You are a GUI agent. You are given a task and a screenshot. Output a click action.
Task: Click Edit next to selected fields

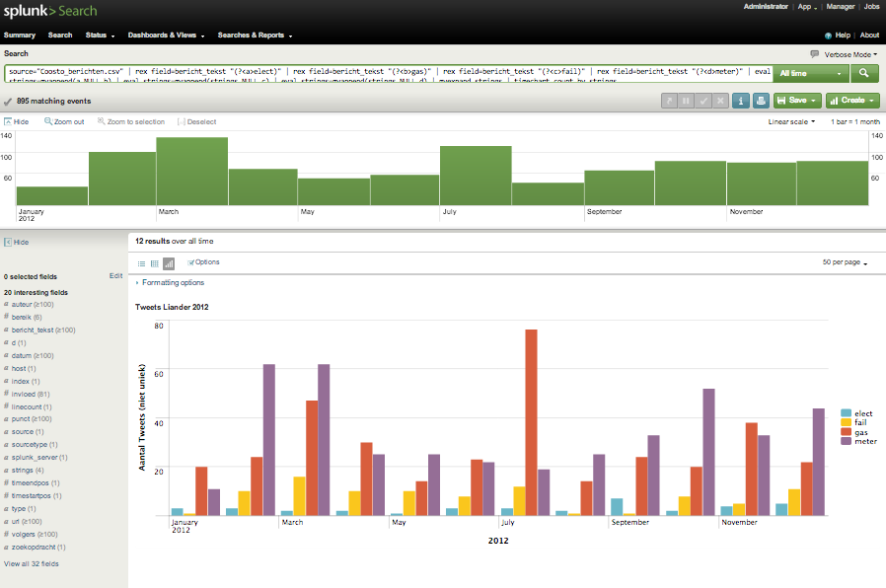(x=115, y=276)
